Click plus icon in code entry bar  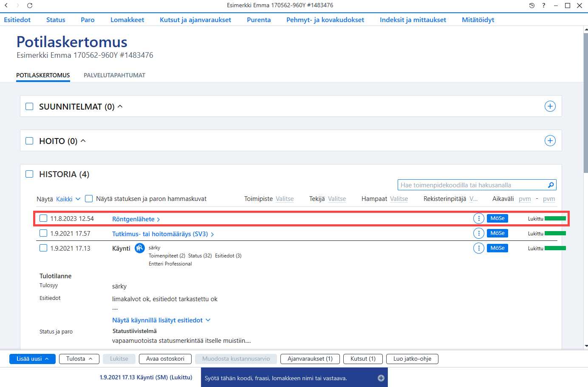click(x=381, y=378)
